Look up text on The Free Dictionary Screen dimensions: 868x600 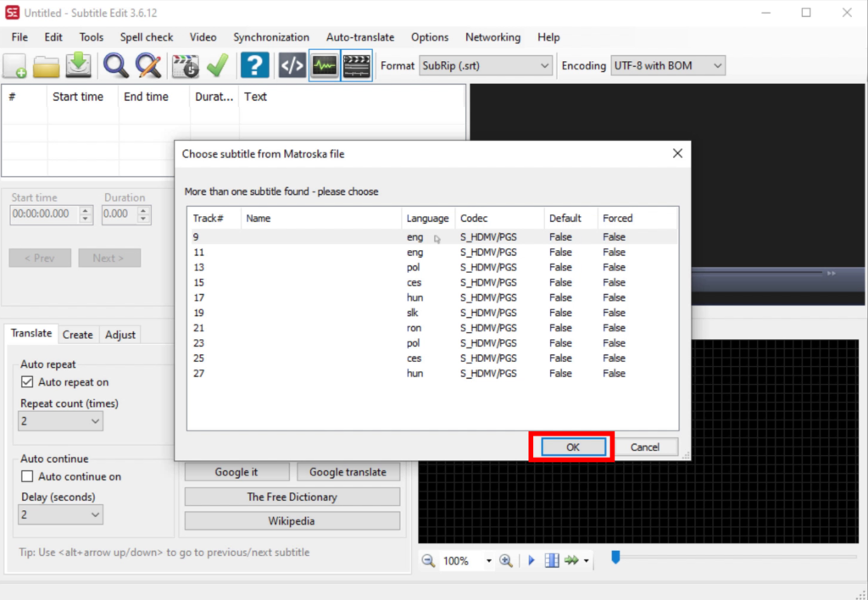(x=292, y=497)
